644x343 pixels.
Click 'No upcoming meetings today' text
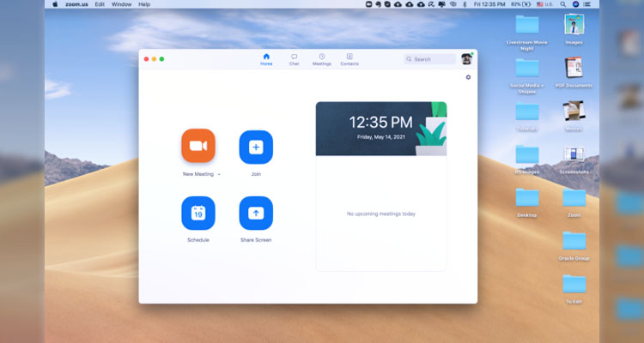(380, 214)
